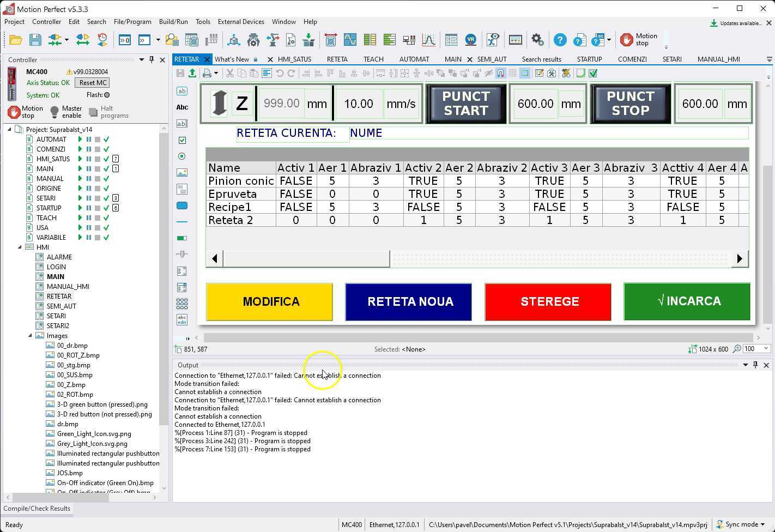Collapse the HMI tree node

pyautogui.click(x=20, y=247)
